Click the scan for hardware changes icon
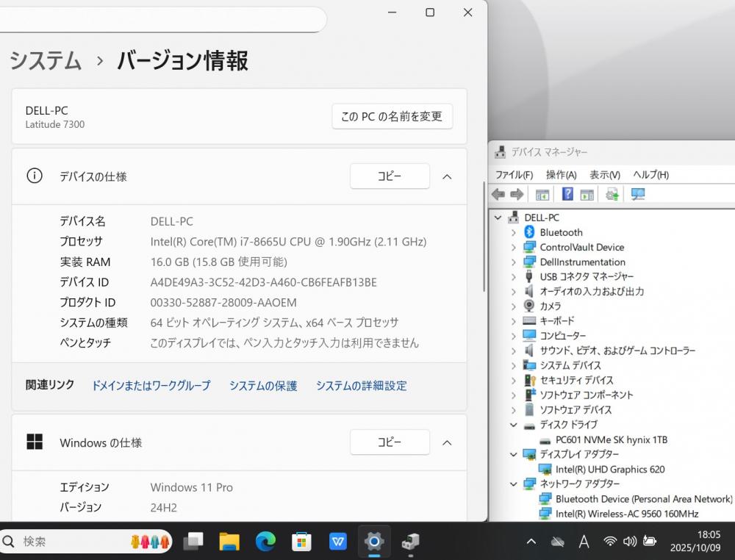Screen dimensions: 735x560 click(x=637, y=194)
